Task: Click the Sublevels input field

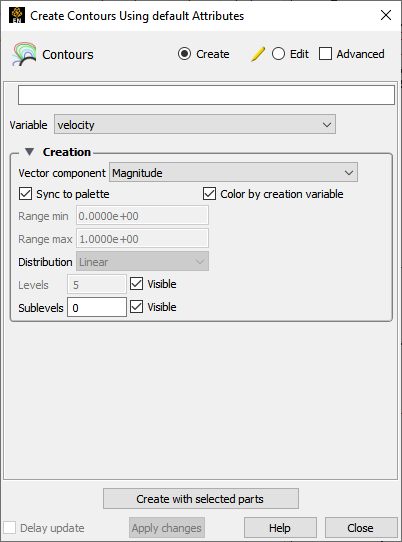Action: [x=97, y=307]
